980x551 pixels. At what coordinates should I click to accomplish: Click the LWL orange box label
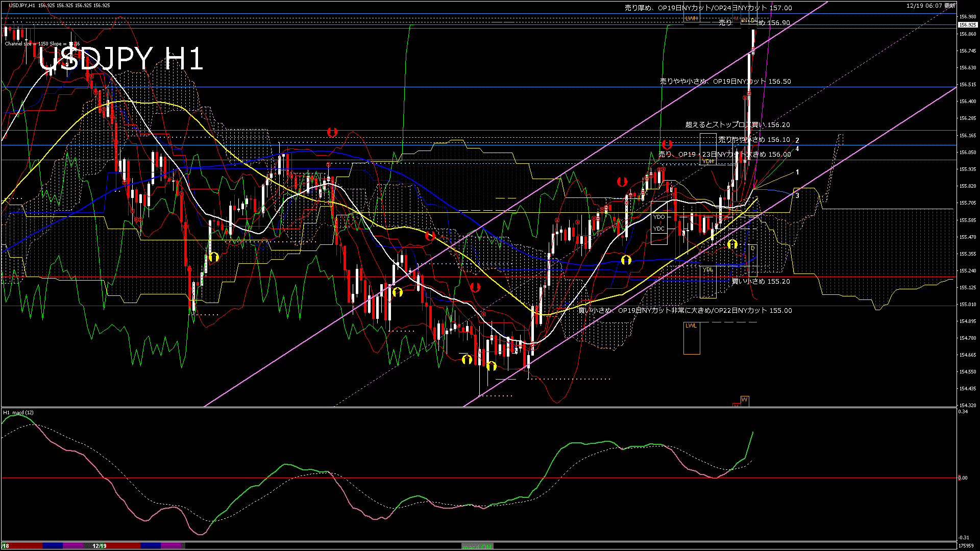coord(691,325)
